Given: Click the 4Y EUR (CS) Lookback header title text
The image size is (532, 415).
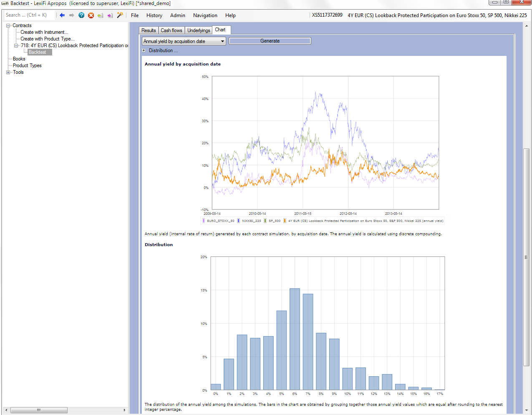Looking at the screenshot, I should 437,15.
